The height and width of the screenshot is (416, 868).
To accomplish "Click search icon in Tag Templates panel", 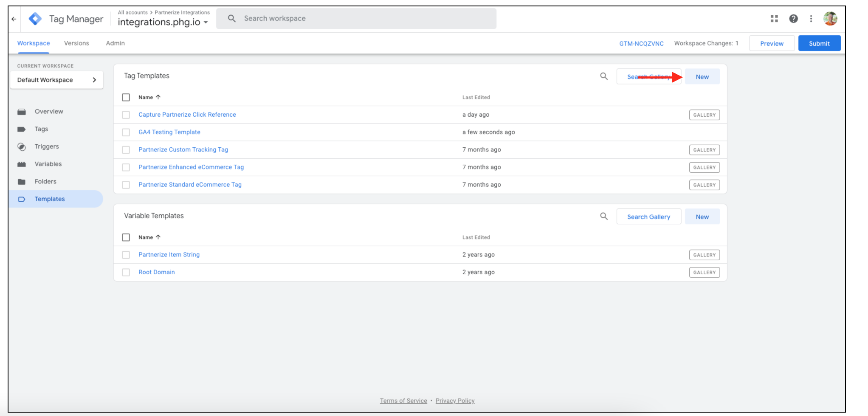I will (x=604, y=76).
